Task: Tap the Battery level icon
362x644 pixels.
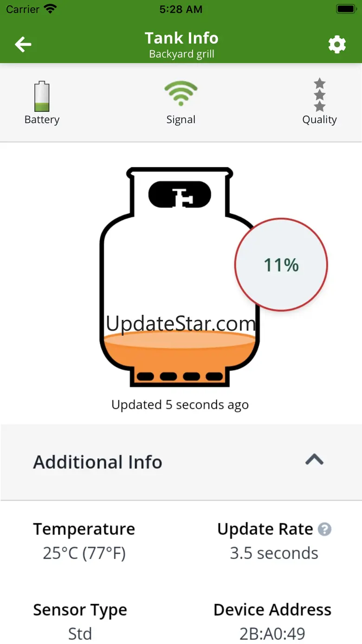Action: click(42, 96)
